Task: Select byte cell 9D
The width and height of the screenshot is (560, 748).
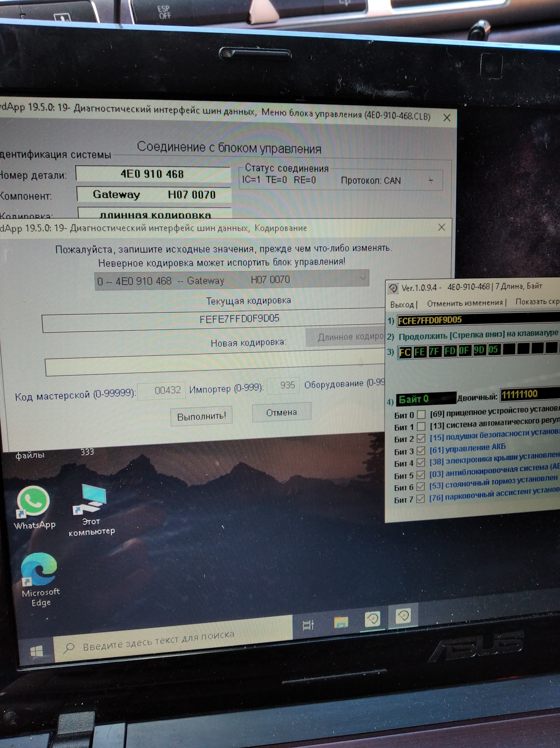Action: coord(479,350)
